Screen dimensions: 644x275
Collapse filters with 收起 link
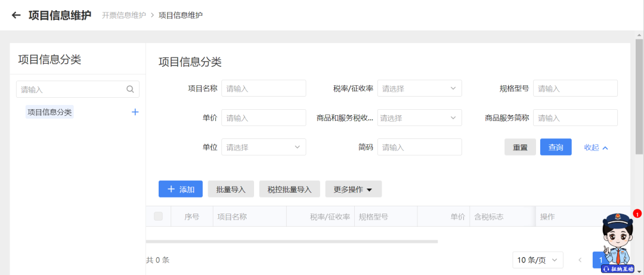point(596,147)
